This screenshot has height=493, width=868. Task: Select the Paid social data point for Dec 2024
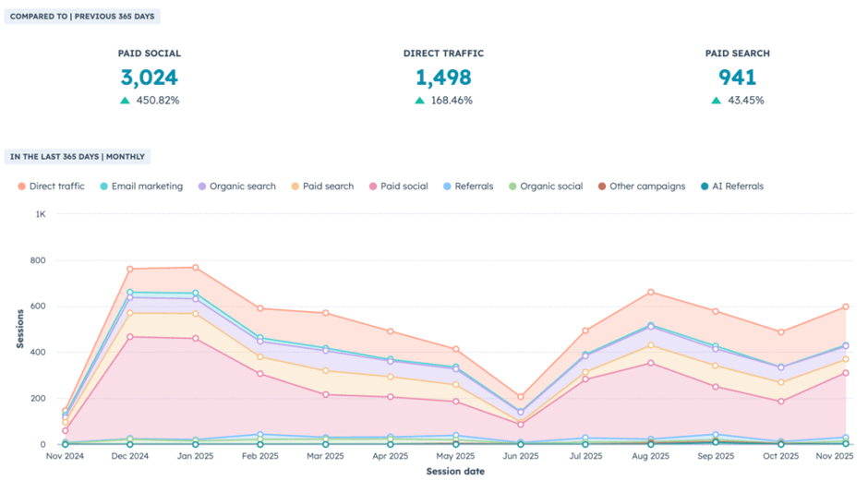pos(129,337)
